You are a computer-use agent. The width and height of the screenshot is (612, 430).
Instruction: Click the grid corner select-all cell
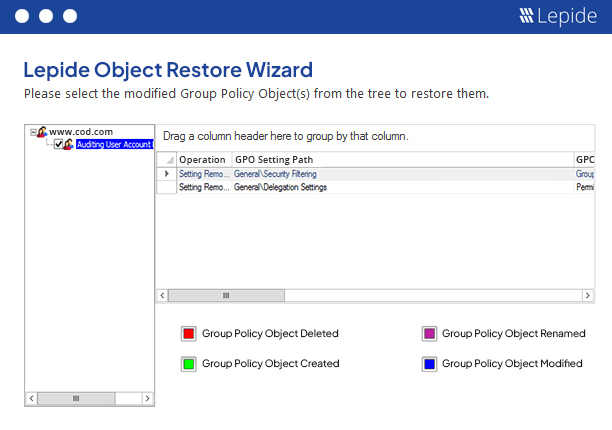click(167, 160)
